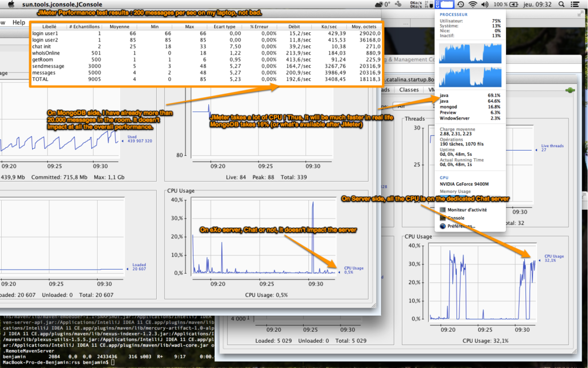
Task: Click the 'Total: 339' threads label
Action: 293,177
